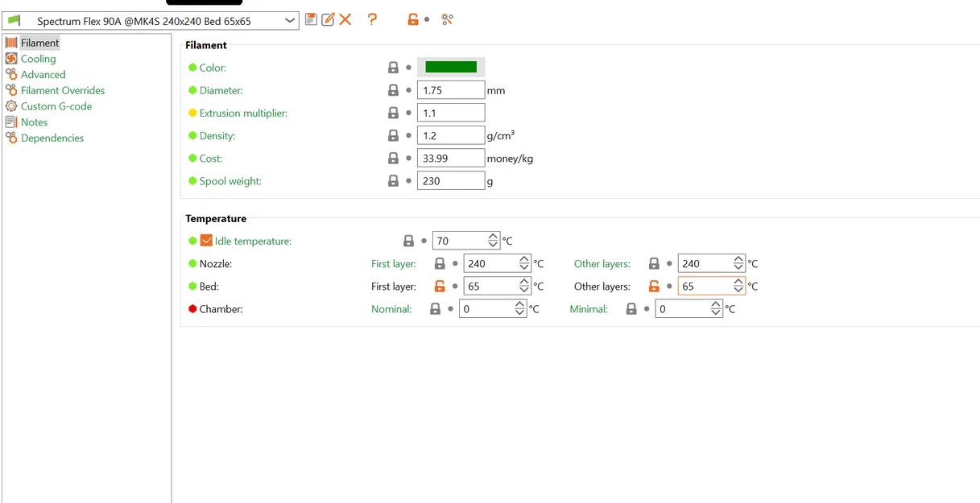
Task: Click the reset dot for Bed Other layers
Action: [669, 286]
